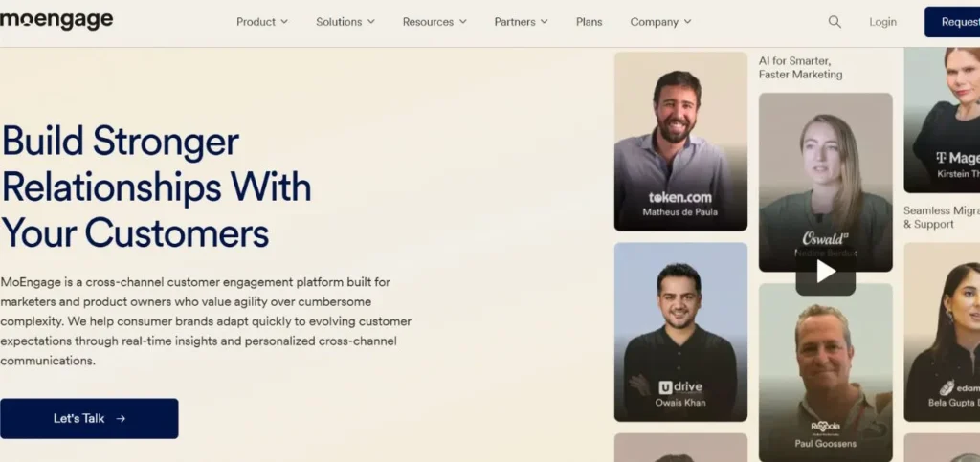Click the Request demo button
Viewport: 980px width, 462px height.
tap(952, 22)
